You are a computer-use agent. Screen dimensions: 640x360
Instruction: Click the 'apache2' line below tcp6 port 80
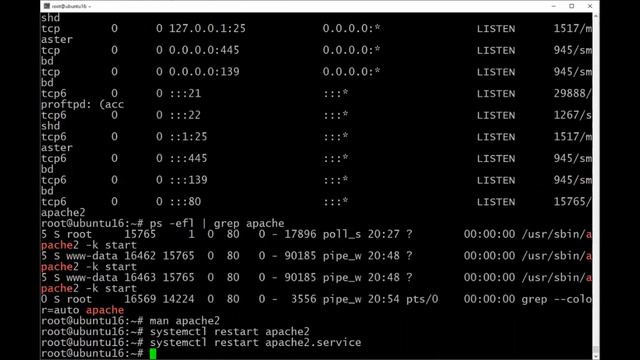pyautogui.click(x=63, y=213)
